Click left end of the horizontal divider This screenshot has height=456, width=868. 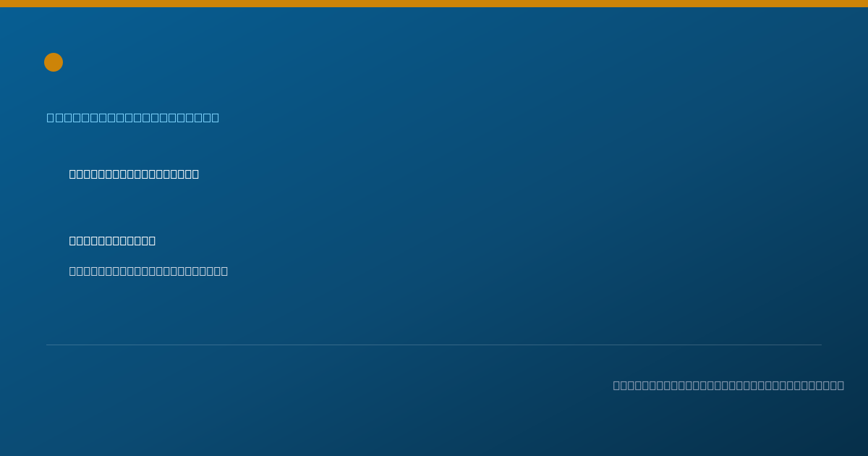48,345
